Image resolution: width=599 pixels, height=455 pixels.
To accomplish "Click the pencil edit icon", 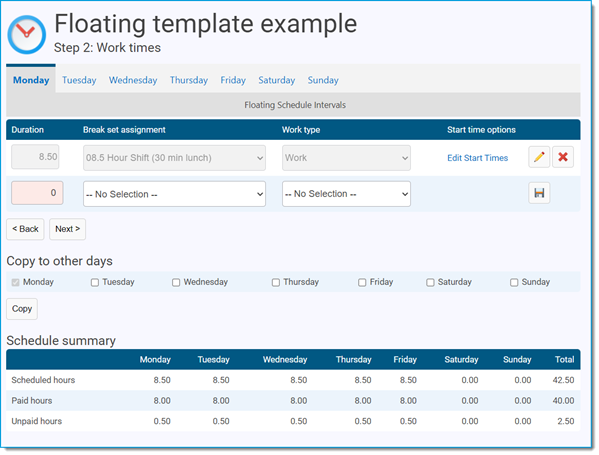I will point(539,157).
